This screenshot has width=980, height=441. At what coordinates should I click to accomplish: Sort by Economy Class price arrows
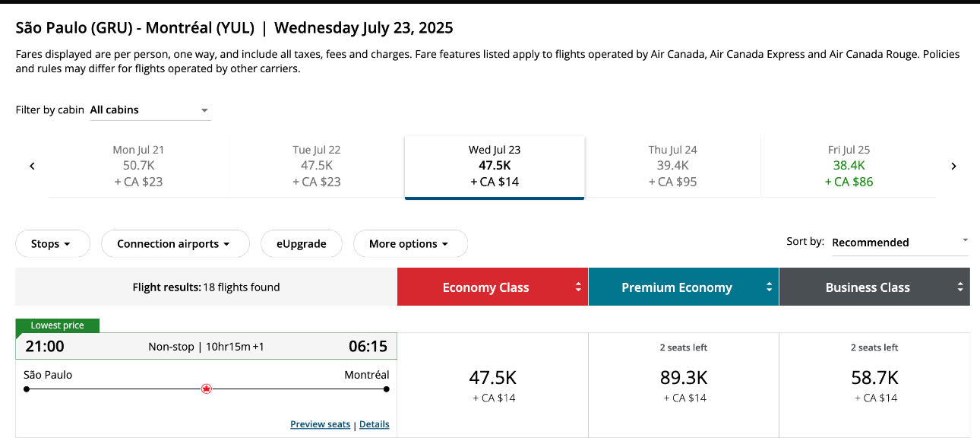578,287
